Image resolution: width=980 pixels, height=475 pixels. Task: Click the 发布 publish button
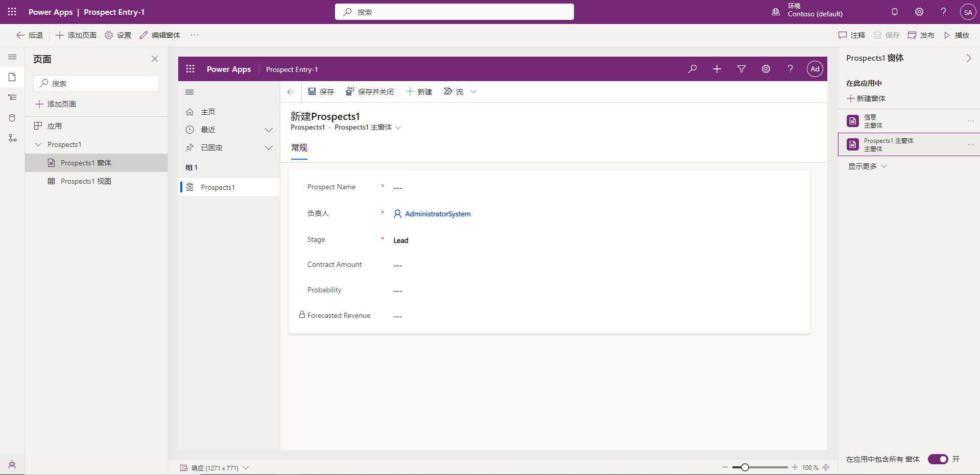921,35
